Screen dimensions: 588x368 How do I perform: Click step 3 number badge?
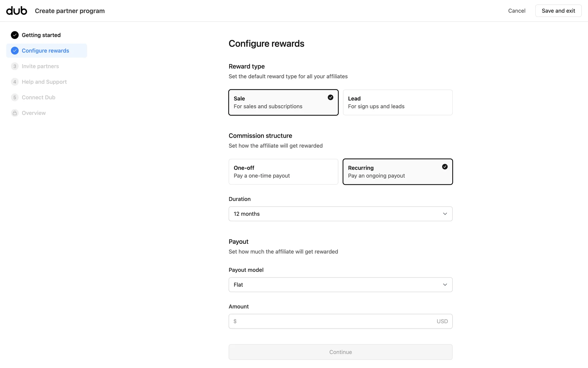15,66
